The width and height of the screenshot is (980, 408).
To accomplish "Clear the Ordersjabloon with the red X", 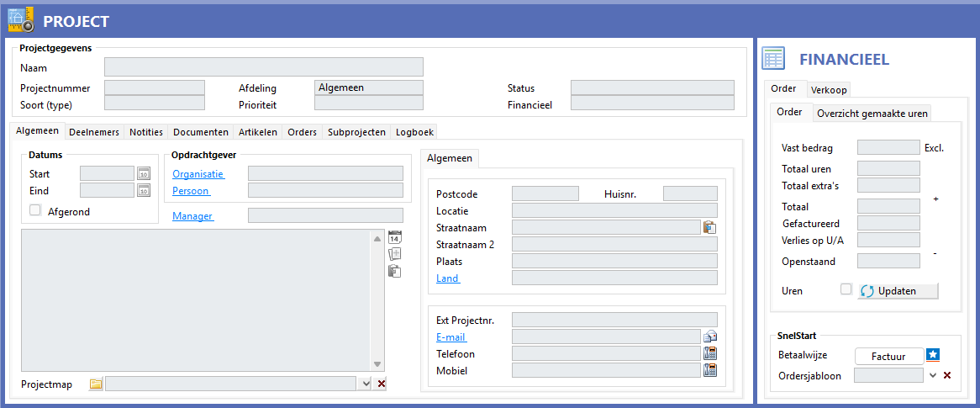I will tap(947, 375).
